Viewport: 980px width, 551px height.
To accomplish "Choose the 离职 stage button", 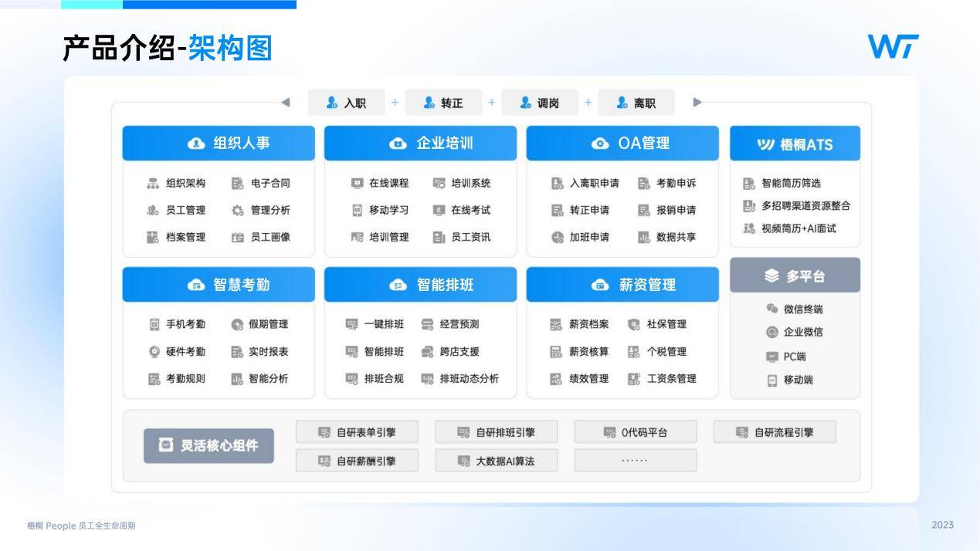I will (x=636, y=103).
